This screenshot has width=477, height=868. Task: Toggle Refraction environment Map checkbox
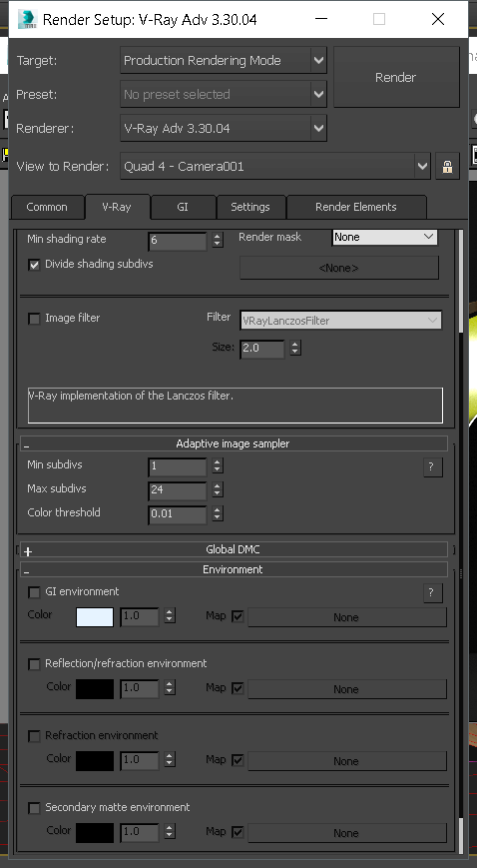pyautogui.click(x=238, y=760)
